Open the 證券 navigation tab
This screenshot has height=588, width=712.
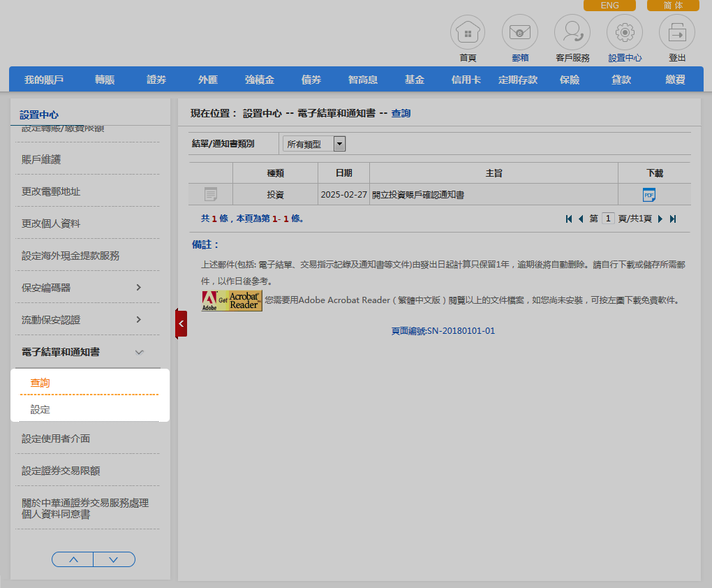click(x=156, y=80)
